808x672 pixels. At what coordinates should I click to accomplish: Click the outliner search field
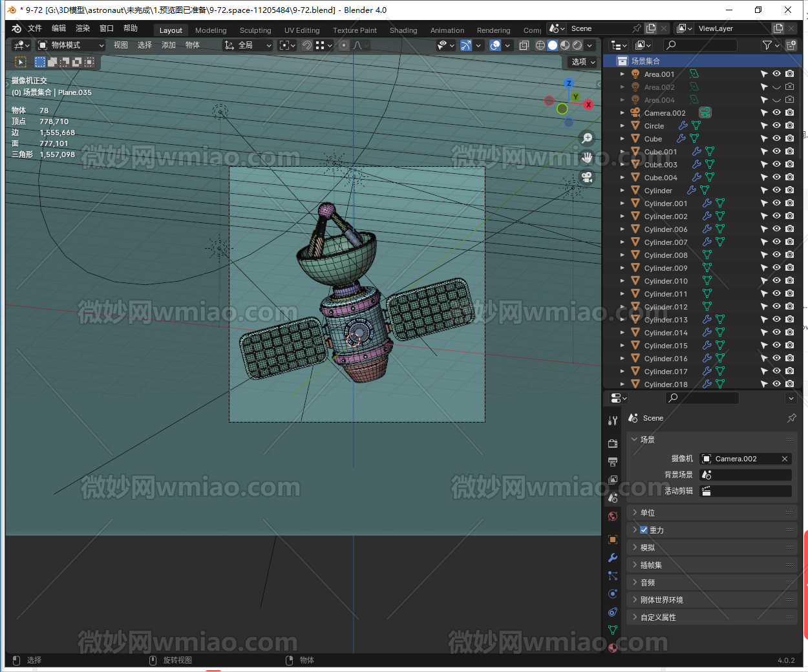click(x=701, y=45)
